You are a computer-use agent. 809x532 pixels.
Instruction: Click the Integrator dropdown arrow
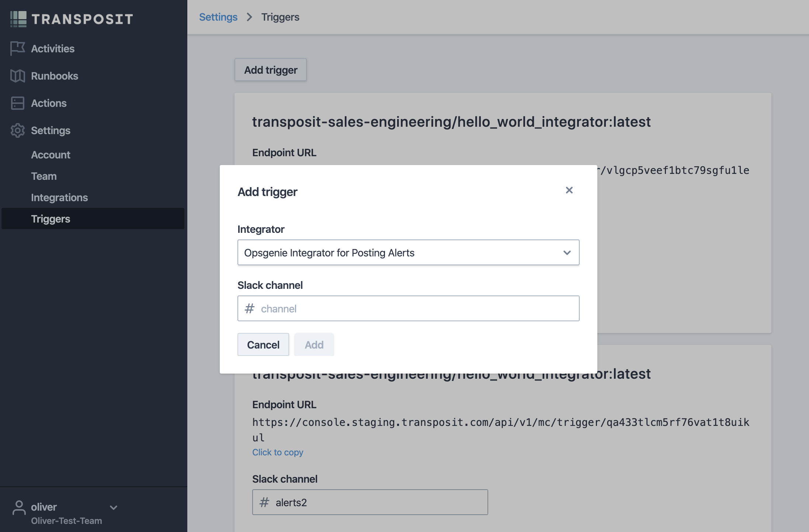coord(567,253)
